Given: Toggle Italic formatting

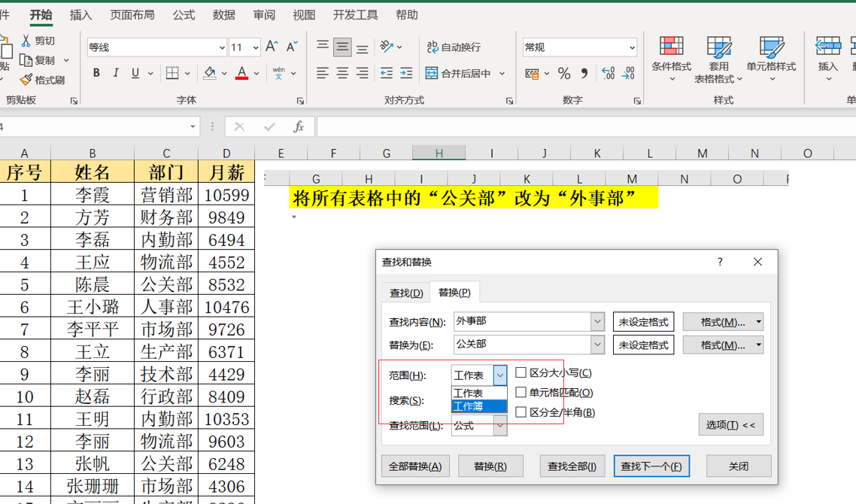Looking at the screenshot, I should pos(116,73).
